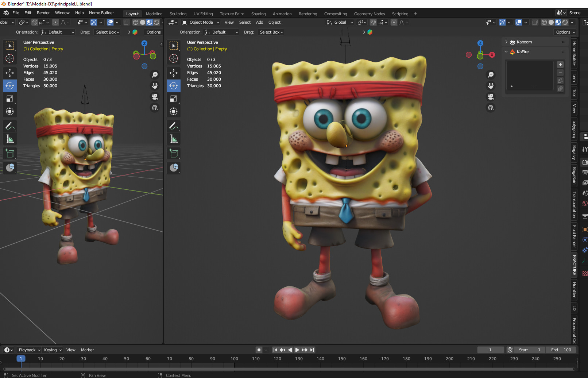
Task: Switch right viewport to rendered shading
Action: click(565, 22)
